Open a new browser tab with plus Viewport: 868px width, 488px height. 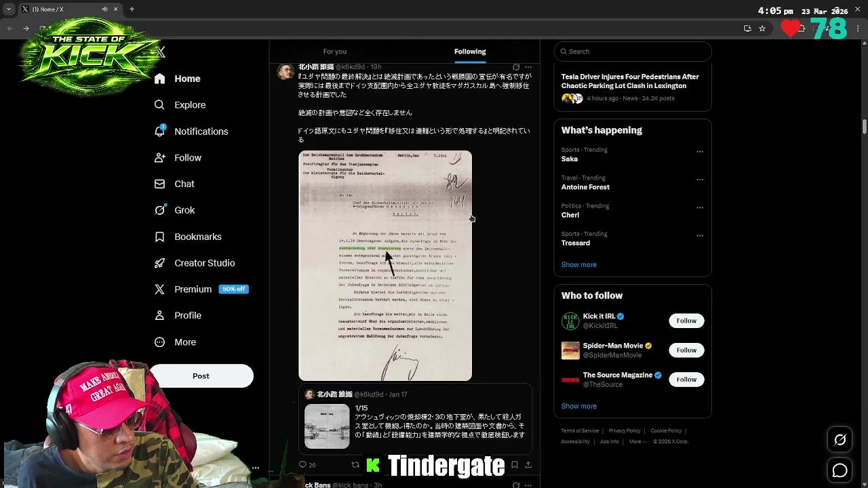[x=132, y=9]
